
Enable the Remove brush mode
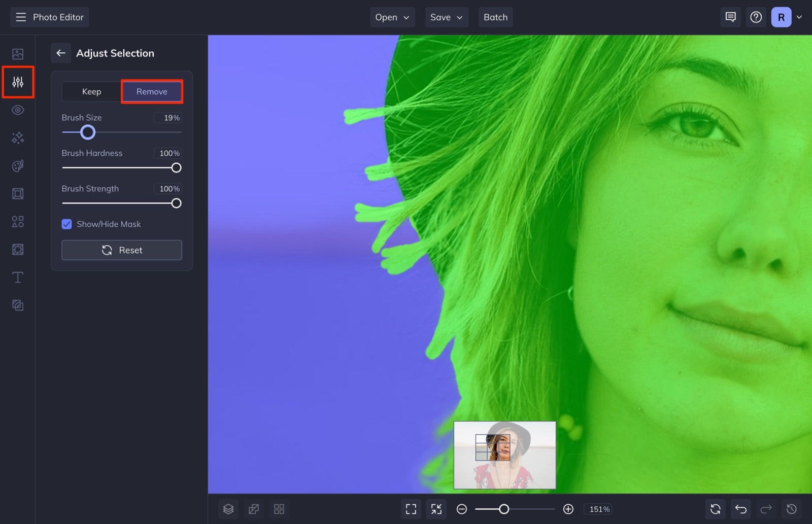[x=152, y=91]
